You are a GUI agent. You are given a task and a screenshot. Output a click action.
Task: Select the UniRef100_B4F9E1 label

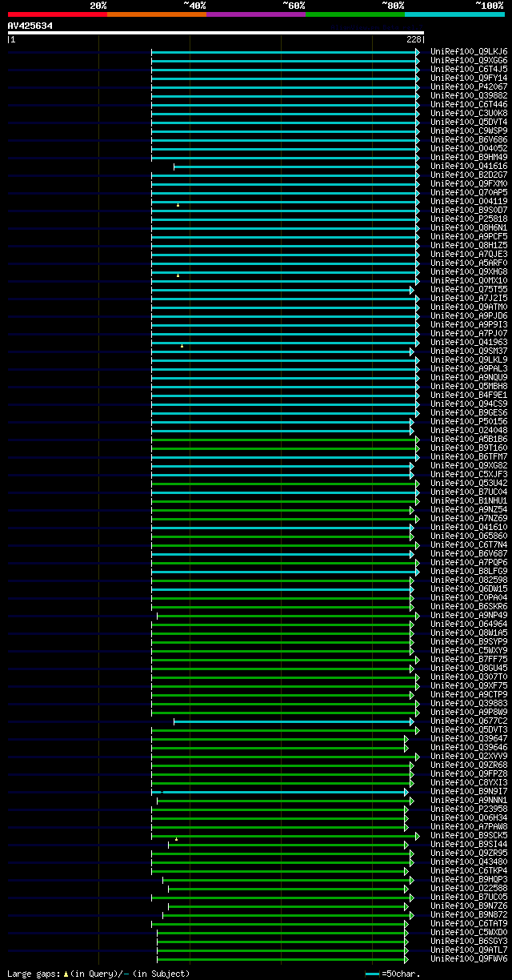[469, 395]
